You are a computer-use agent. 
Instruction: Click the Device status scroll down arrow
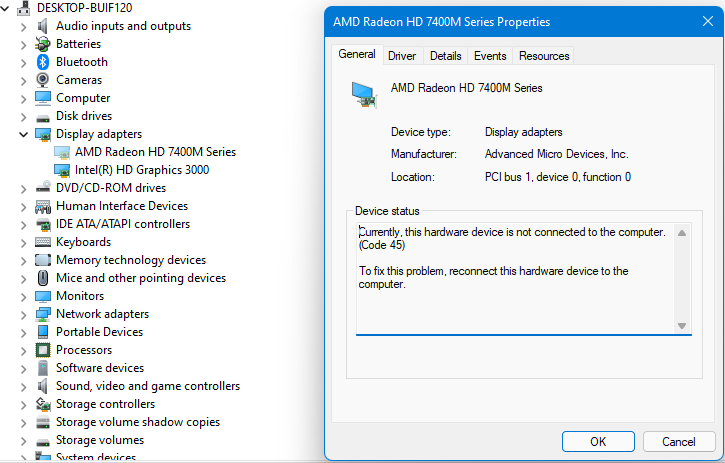(682, 326)
